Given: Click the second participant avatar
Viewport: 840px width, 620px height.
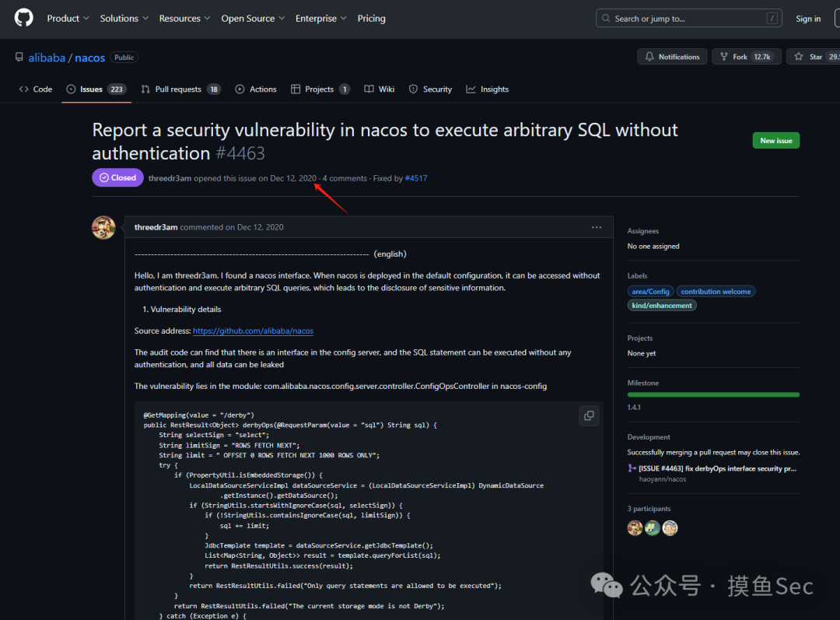Looking at the screenshot, I should (653, 528).
